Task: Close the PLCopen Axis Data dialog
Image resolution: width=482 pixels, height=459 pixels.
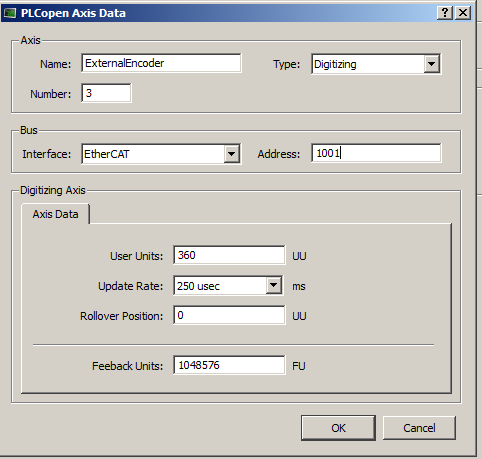Action: (x=463, y=13)
